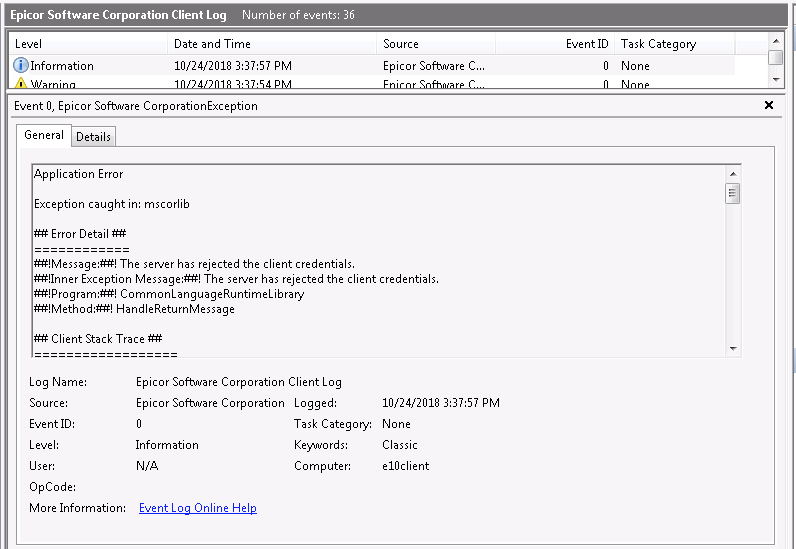The image size is (796, 549).
Task: Click the 'Event 0, Epicor Software CorporationException' title
Action: tap(136, 106)
